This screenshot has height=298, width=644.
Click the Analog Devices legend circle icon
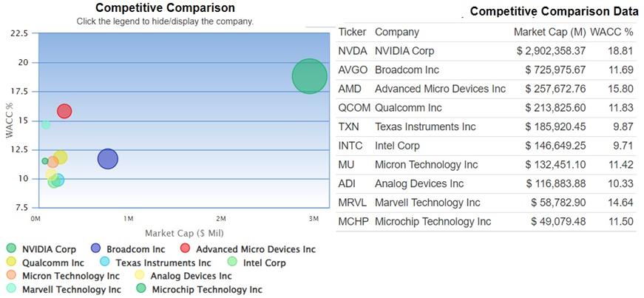point(140,276)
